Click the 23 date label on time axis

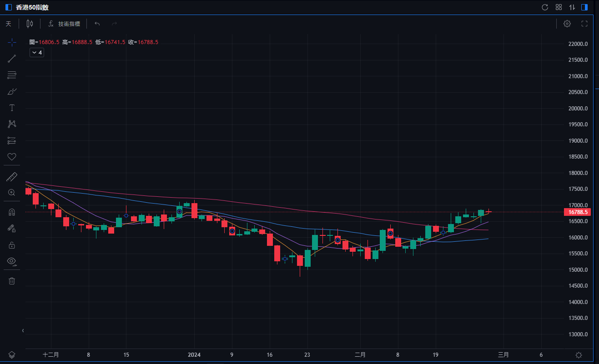(x=307, y=355)
